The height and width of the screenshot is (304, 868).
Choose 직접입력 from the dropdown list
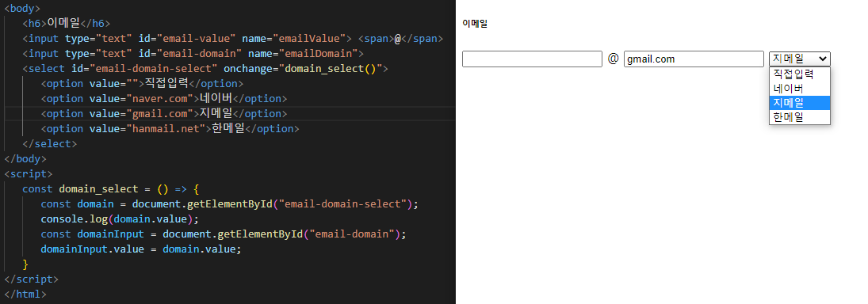(799, 74)
